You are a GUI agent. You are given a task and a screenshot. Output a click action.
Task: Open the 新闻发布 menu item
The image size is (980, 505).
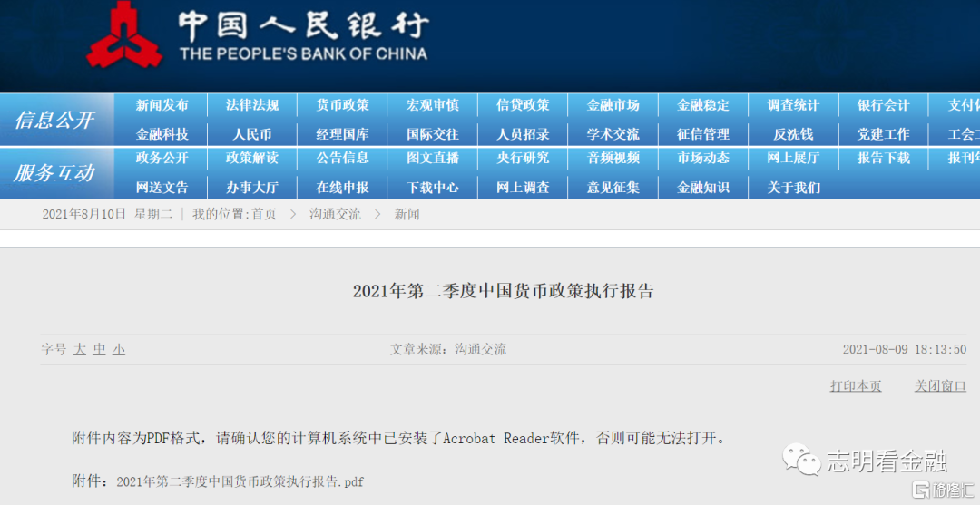[162, 105]
